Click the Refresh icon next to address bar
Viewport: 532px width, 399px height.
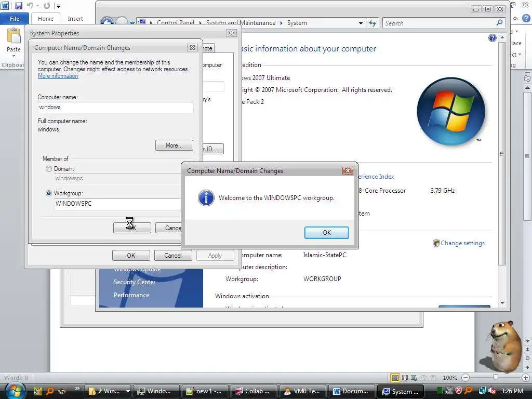click(x=373, y=23)
